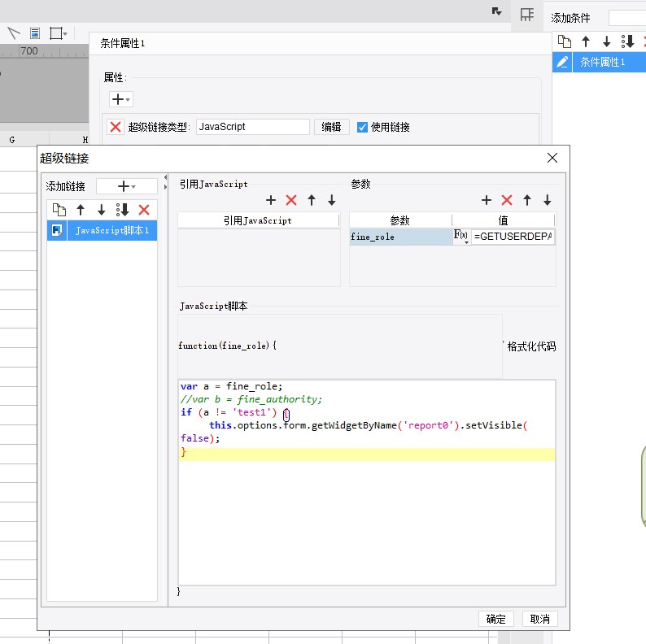Viewport: 646px width, 644px height.
Task: Copy the condition in the 添加条件 toolbar
Action: (565, 41)
